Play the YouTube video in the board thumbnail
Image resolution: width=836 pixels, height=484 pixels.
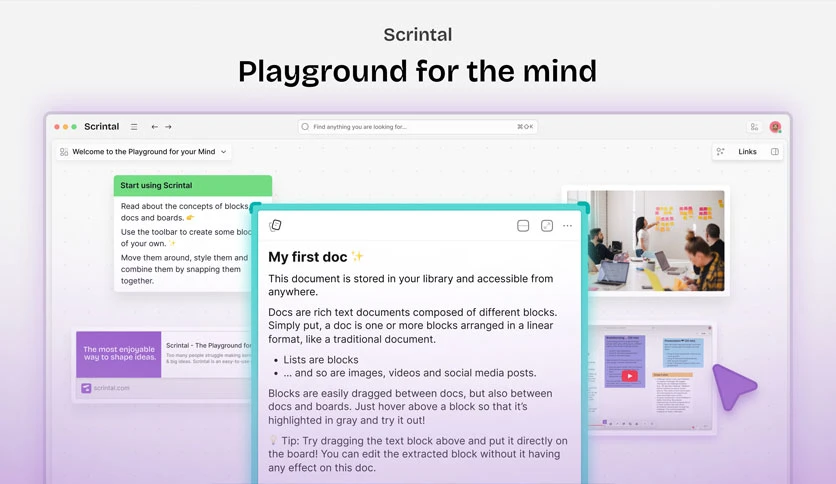(629, 376)
